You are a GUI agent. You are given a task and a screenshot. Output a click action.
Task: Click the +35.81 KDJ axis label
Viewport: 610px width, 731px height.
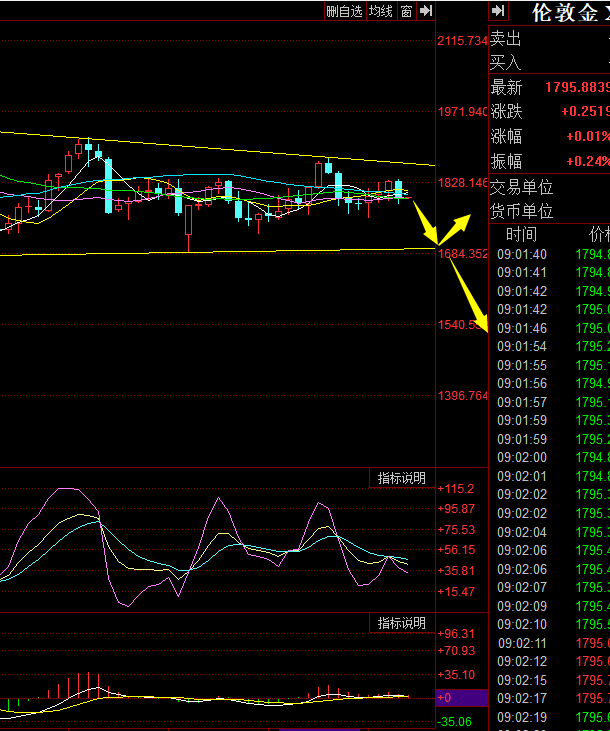(456, 571)
